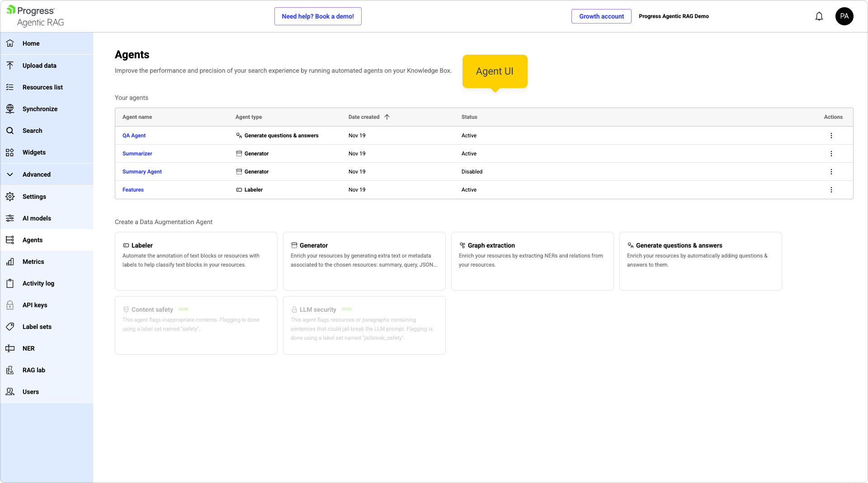The height and width of the screenshot is (483, 868).
Task: Click the API keys icon
Action: (x=10, y=305)
